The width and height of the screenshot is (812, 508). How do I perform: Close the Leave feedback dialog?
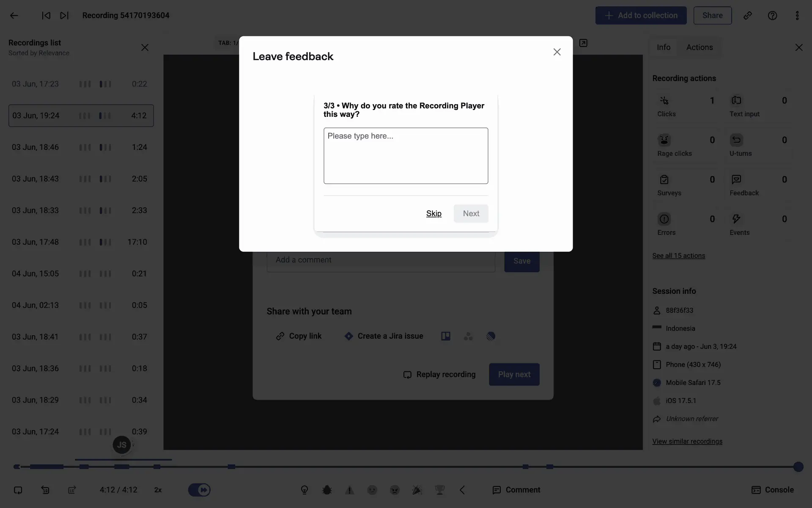point(557,52)
